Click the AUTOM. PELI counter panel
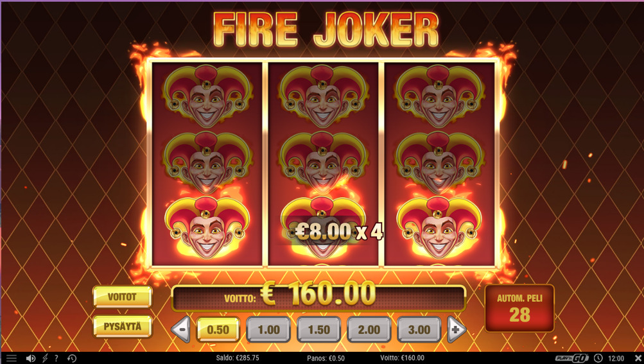The height and width of the screenshot is (364, 644). tap(519, 308)
